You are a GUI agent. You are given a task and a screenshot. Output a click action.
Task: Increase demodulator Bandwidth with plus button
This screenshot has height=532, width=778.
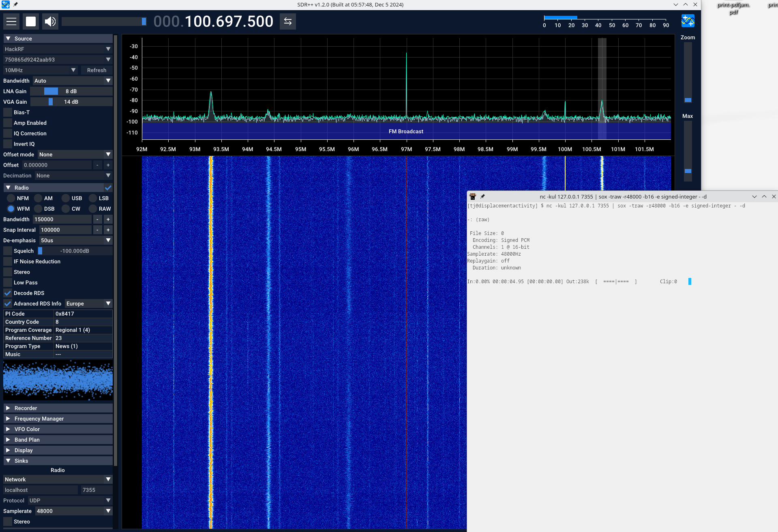click(108, 219)
